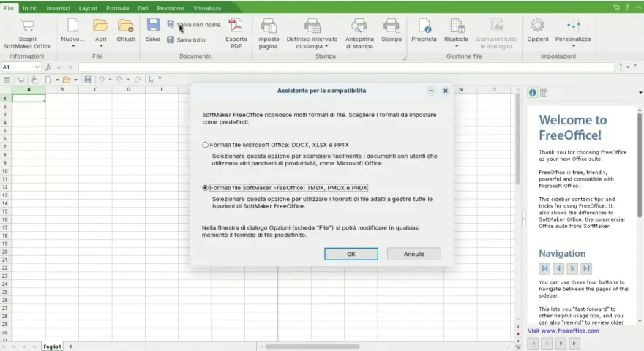Select column B header
This screenshot has height=351, width=644.
coord(62,89)
